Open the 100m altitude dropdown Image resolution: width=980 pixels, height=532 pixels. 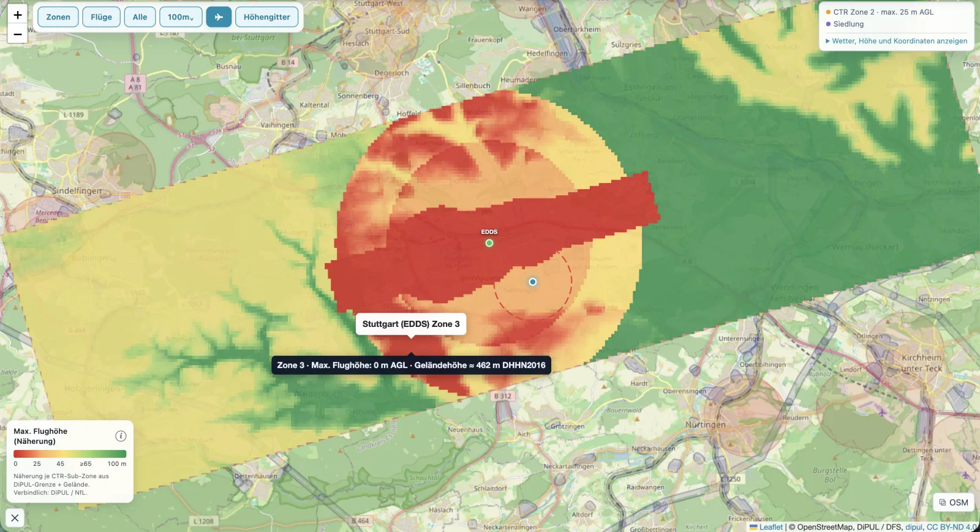[181, 17]
